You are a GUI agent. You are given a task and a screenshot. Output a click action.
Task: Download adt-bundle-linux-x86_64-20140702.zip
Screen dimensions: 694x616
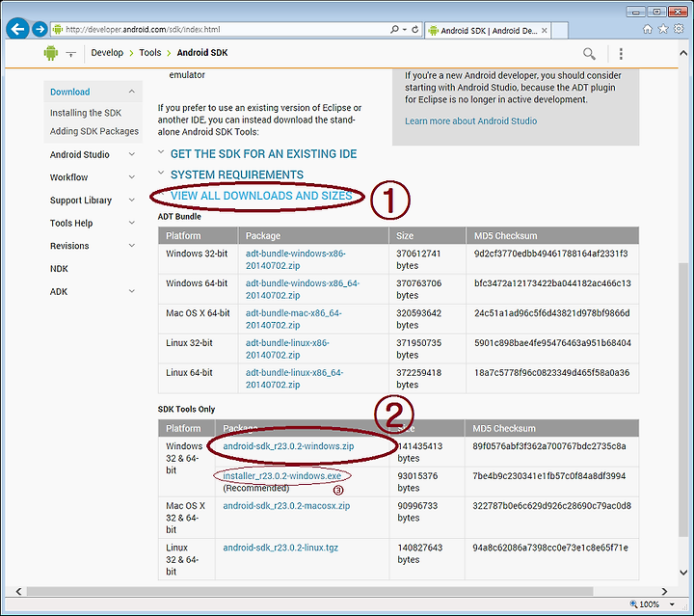[295, 378]
